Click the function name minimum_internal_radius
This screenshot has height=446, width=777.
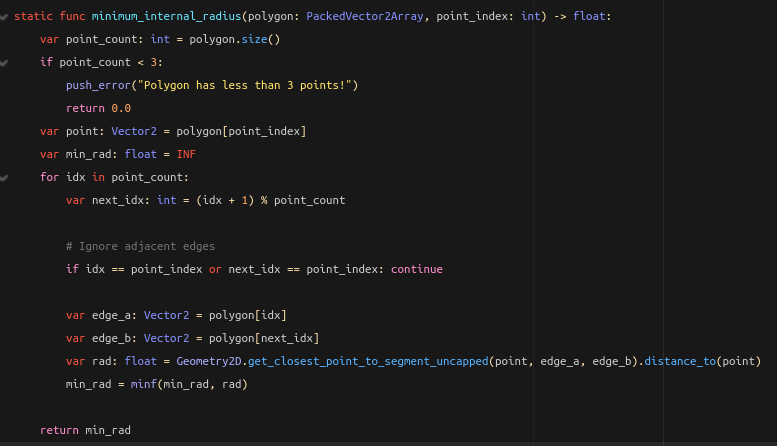(x=166, y=16)
